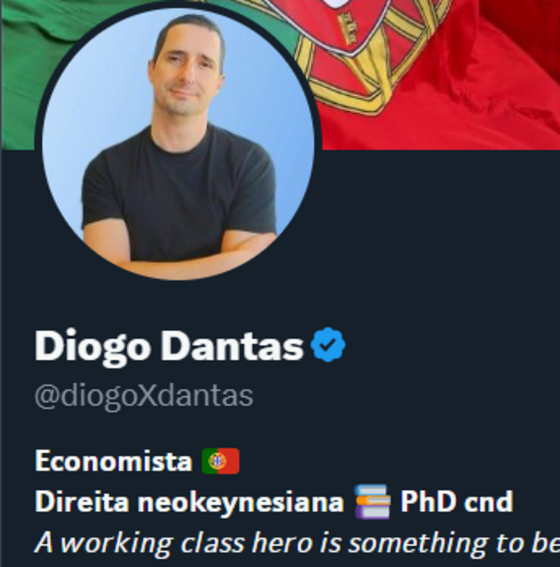Open the circular profile avatar photo
The image size is (560, 567).
[178, 144]
